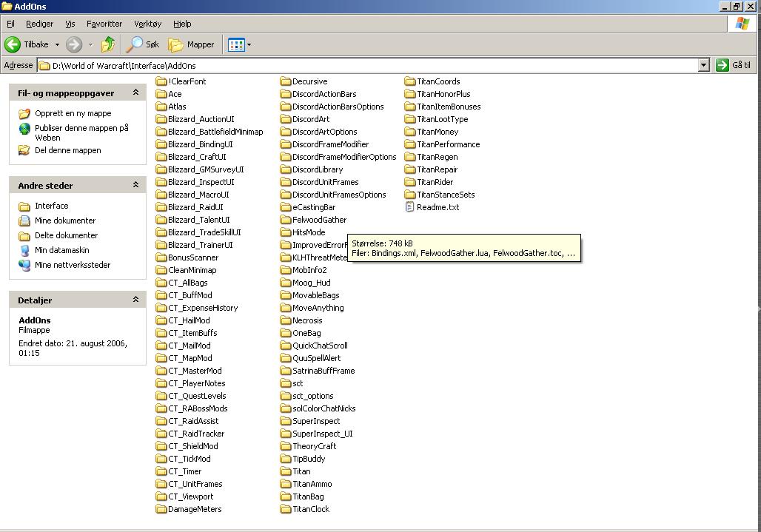
Task: Open the Fil menu
Action: click(x=10, y=24)
